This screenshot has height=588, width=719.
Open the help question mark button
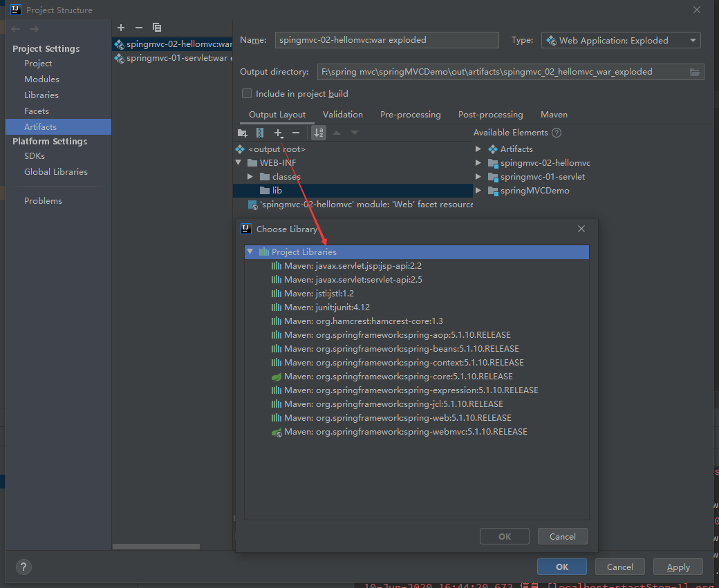(24, 567)
